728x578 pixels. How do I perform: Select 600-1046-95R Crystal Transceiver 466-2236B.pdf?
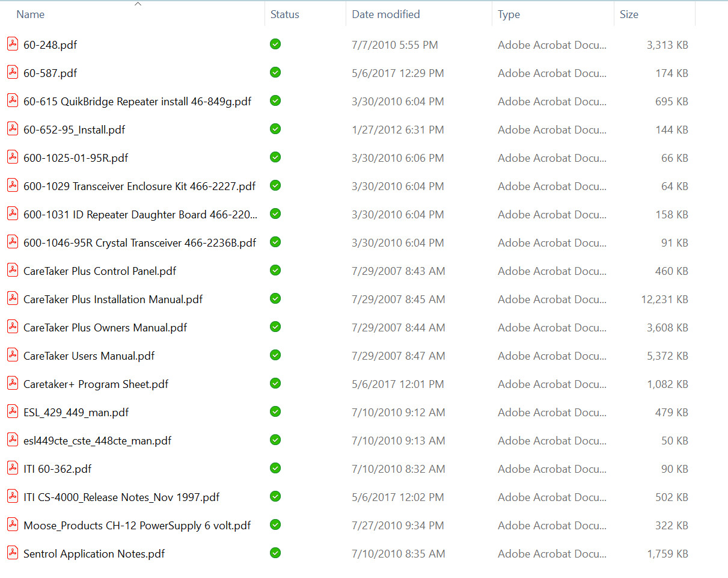pyautogui.click(x=139, y=243)
